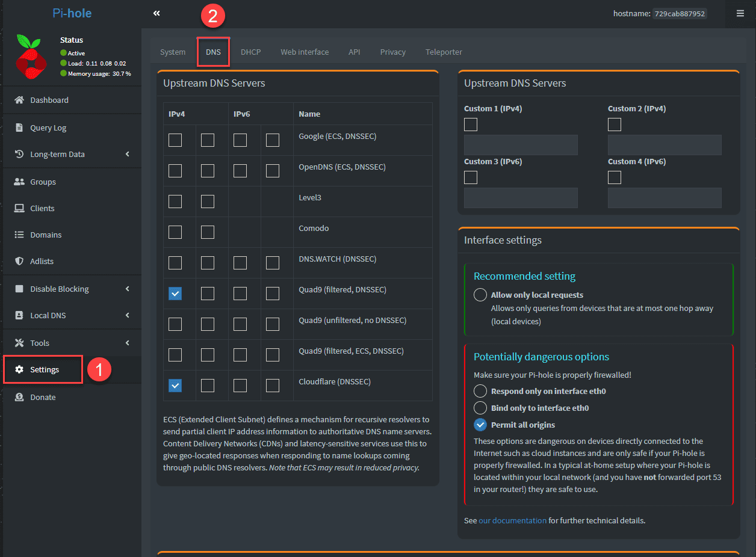Select Bind only to interface eth0

pos(480,408)
